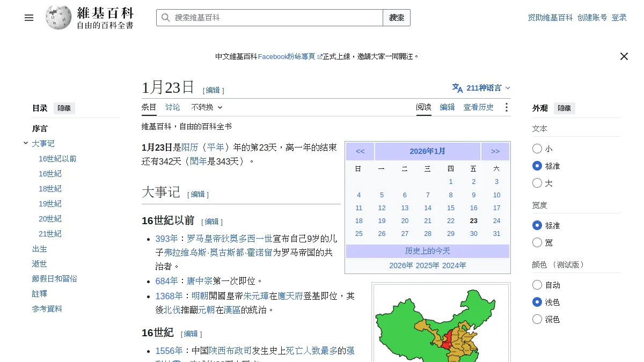Screen dimensions: 644x362
Task: Open the 393年 link
Action: pyautogui.click(x=166, y=239)
